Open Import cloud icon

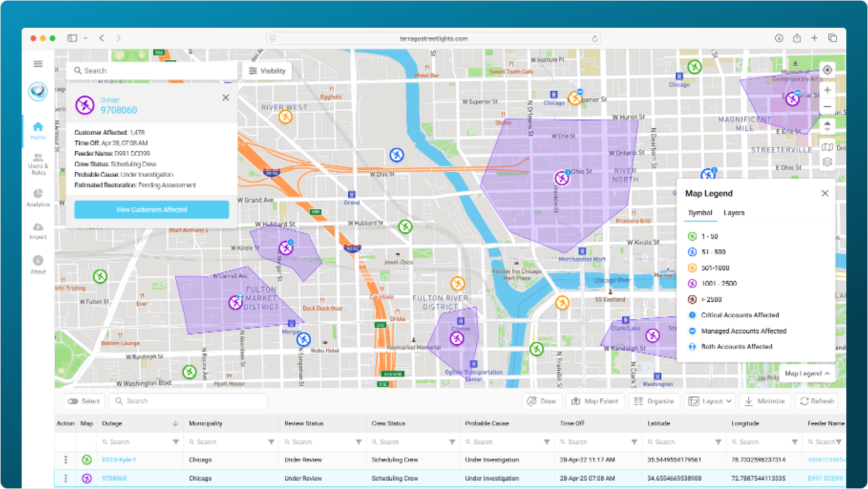(x=38, y=230)
